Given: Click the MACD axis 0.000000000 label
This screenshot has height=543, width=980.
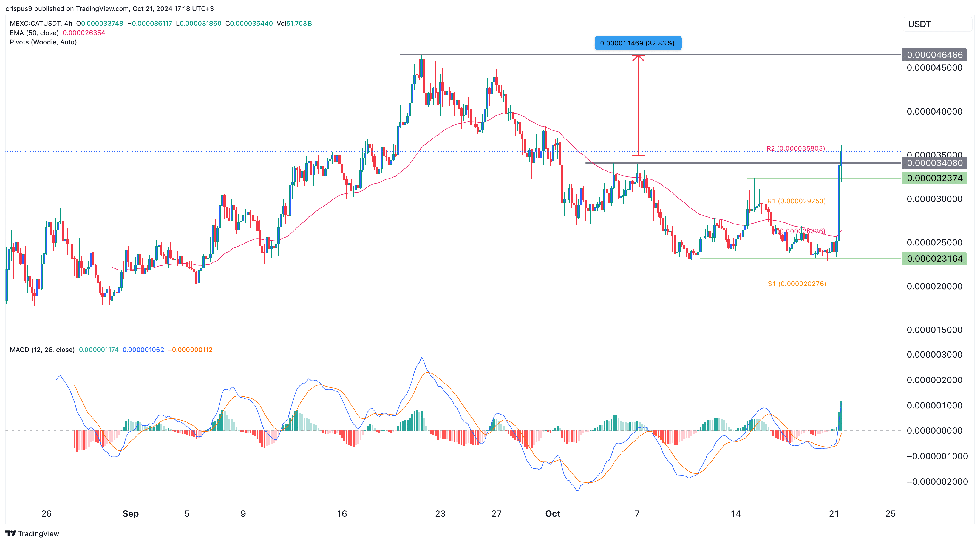Looking at the screenshot, I should 934,430.
